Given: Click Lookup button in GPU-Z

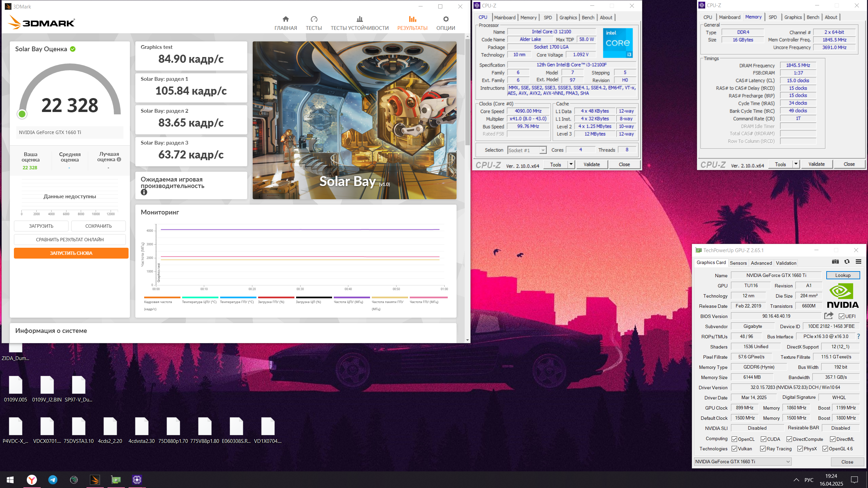Looking at the screenshot, I should [x=843, y=275].
